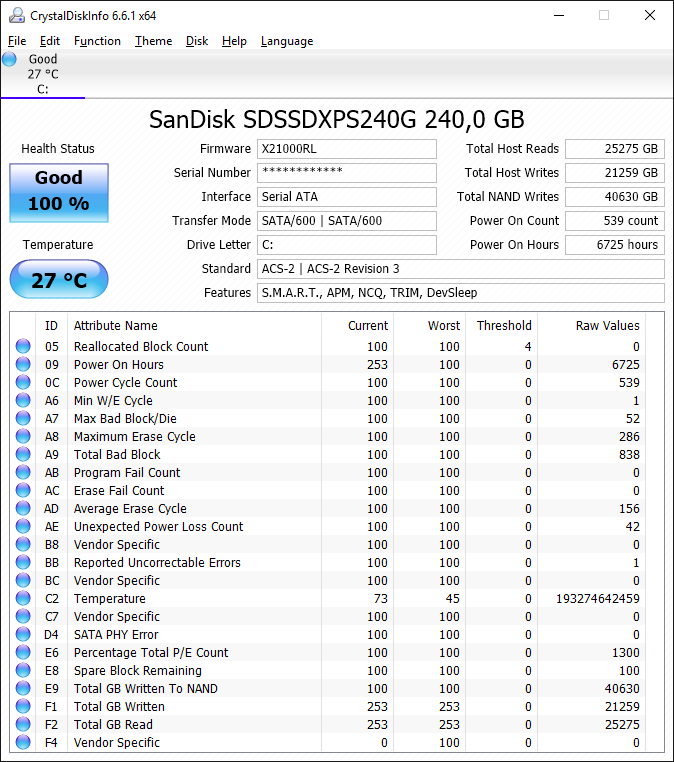This screenshot has width=674, height=762.
Task: Click status orb for C7 Vendor Specific
Action: tap(23, 616)
